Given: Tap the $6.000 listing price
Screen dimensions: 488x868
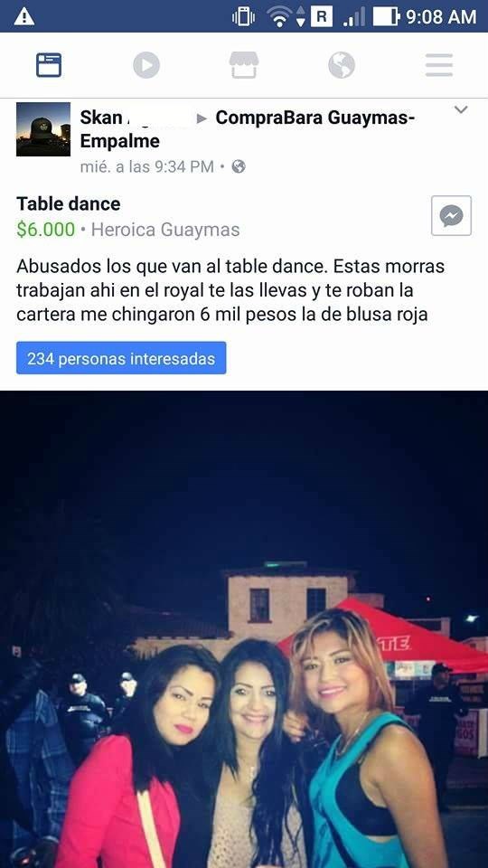Looking at the screenshot, I should [x=45, y=229].
